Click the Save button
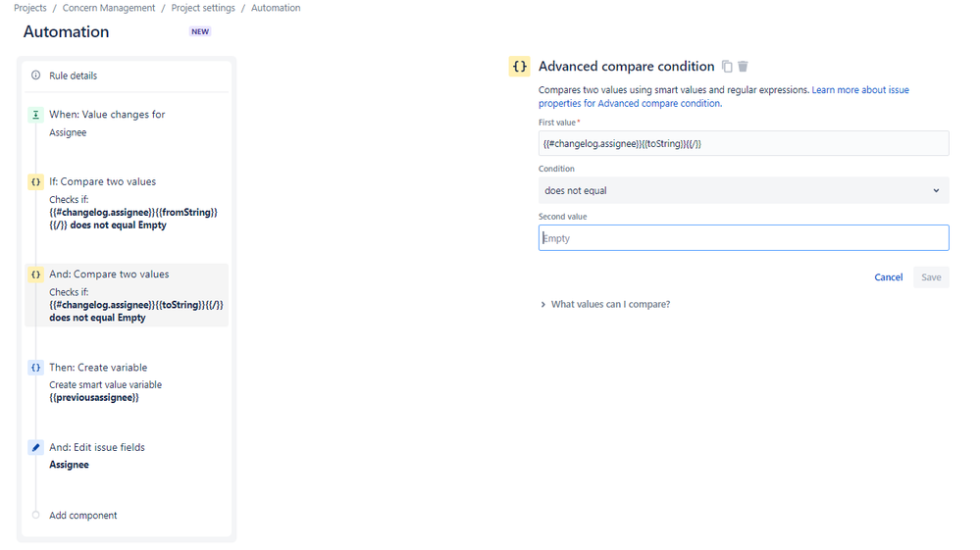Viewport: 980px width, 550px height. click(x=931, y=277)
